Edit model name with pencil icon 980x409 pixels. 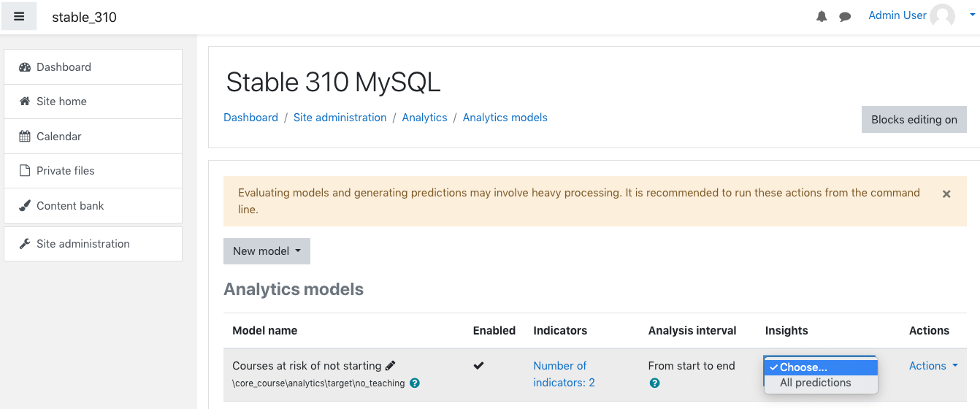pyautogui.click(x=391, y=366)
